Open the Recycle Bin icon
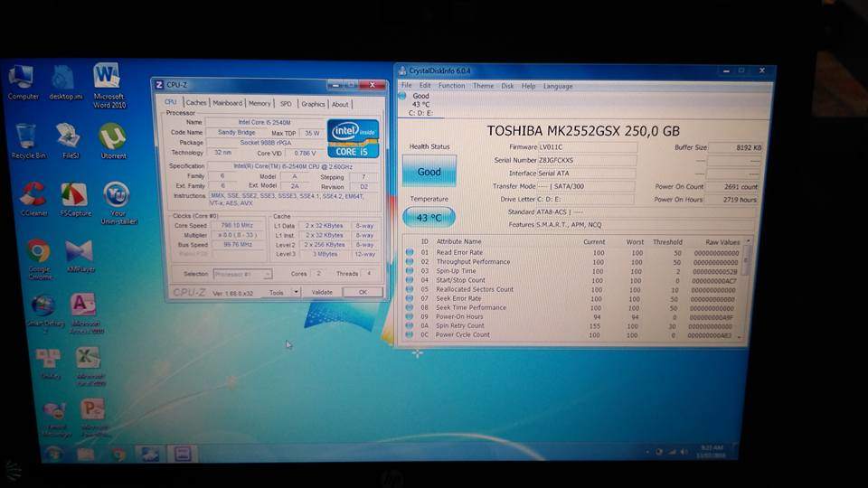 tap(28, 142)
